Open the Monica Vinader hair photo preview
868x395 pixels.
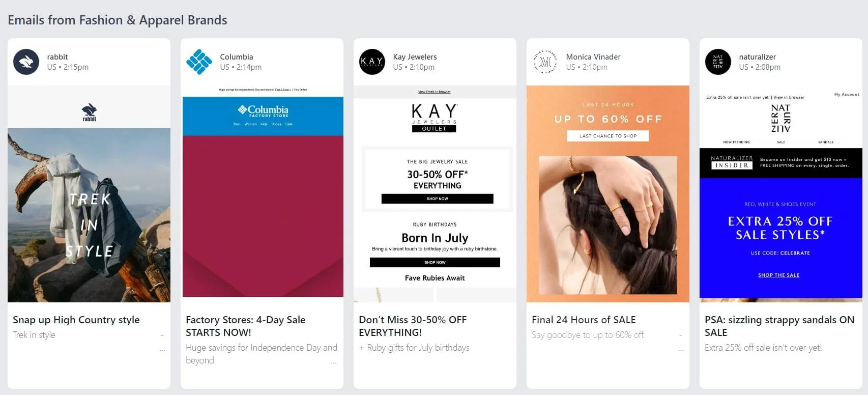click(608, 225)
